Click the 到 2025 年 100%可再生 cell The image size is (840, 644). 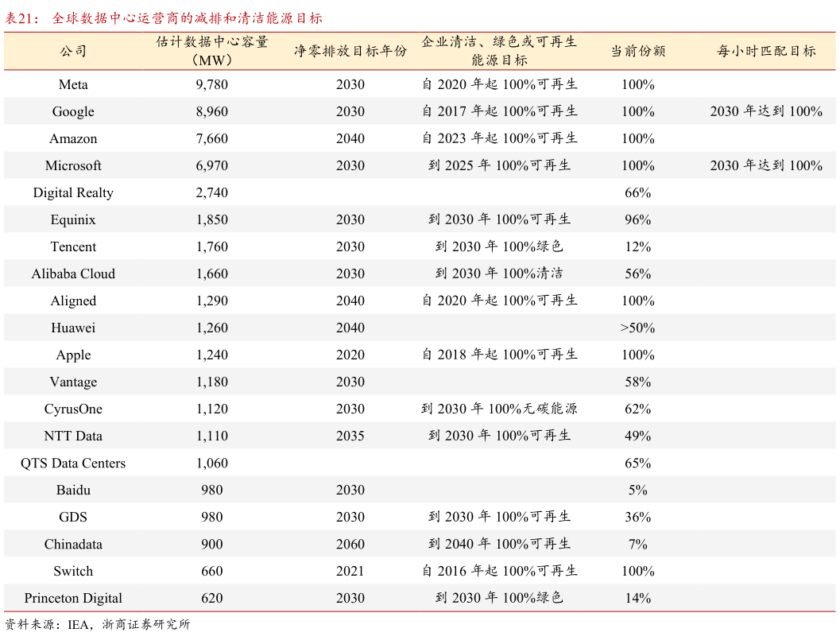[x=499, y=165]
